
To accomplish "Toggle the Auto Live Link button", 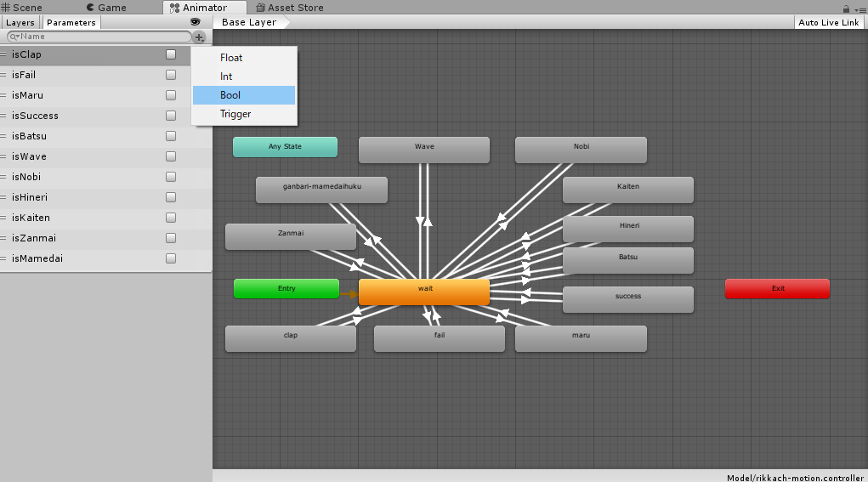I will click(x=829, y=23).
